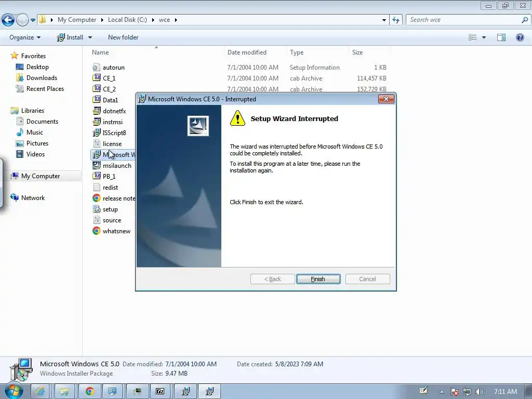532x399 pixels.
Task: Select Libraries in the navigation pane
Action: point(33,111)
